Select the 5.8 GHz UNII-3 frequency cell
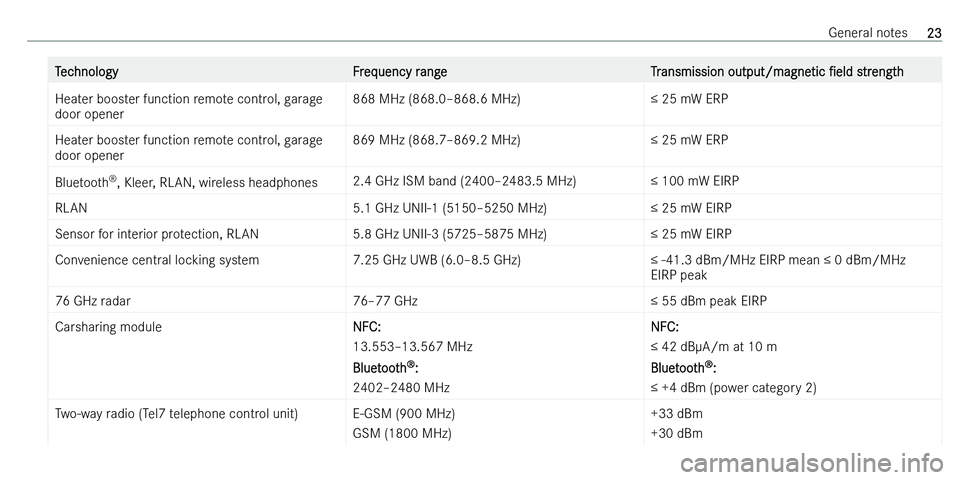Screen dimensions: 960x480 tap(450, 234)
